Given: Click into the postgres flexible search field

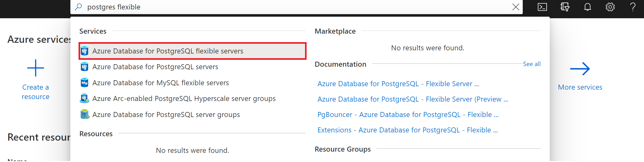Looking at the screenshot, I should tap(283, 7).
